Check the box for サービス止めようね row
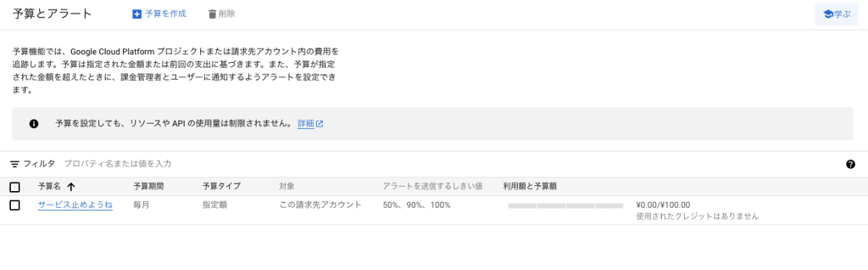 14,205
